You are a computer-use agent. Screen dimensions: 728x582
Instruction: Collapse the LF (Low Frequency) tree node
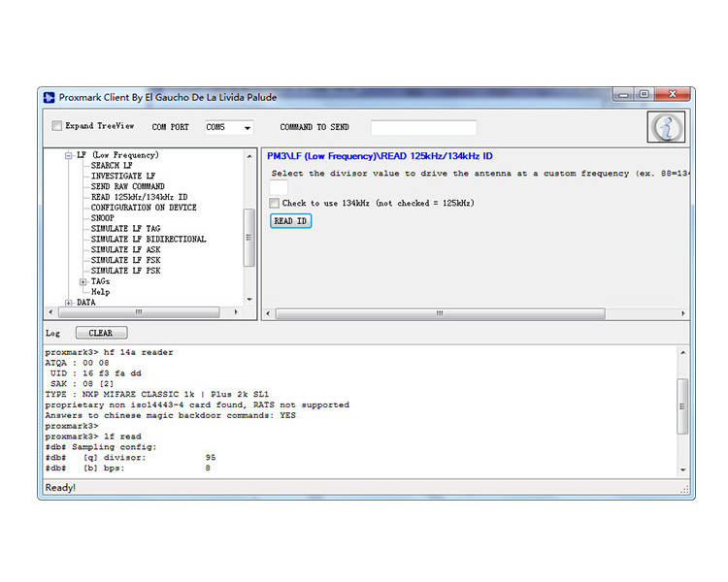click(x=69, y=155)
